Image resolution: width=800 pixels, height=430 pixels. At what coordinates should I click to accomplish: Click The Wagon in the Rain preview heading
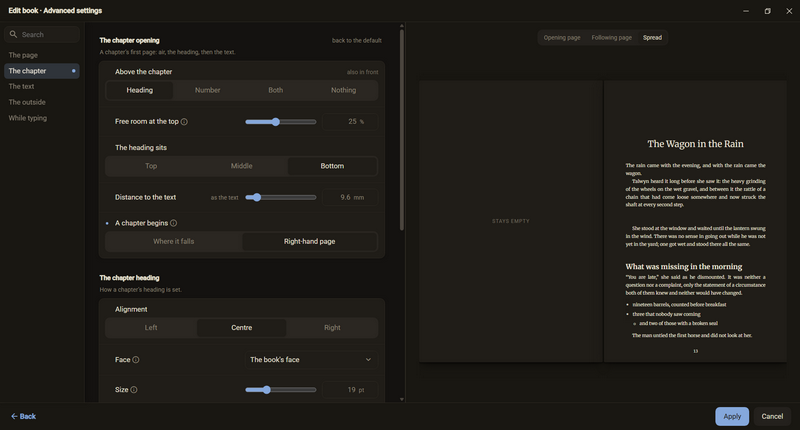[695, 144]
